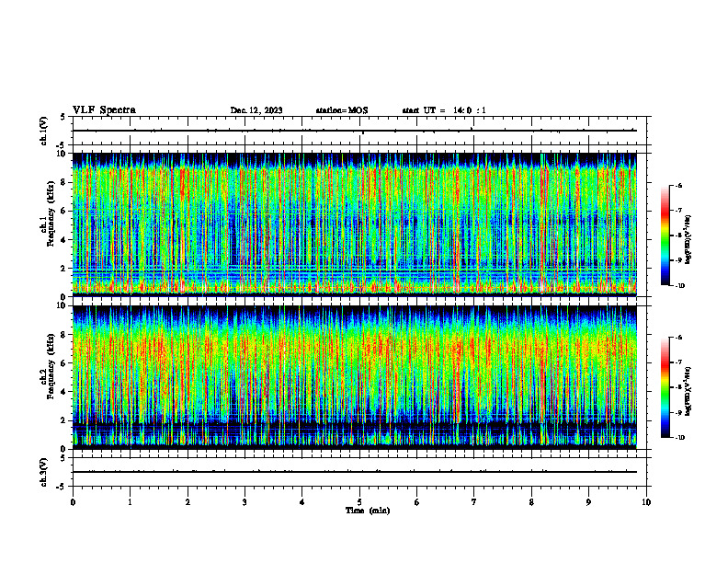Click the -6 label on ch.1 color scale
The image size is (728, 563).
pyautogui.click(x=678, y=185)
